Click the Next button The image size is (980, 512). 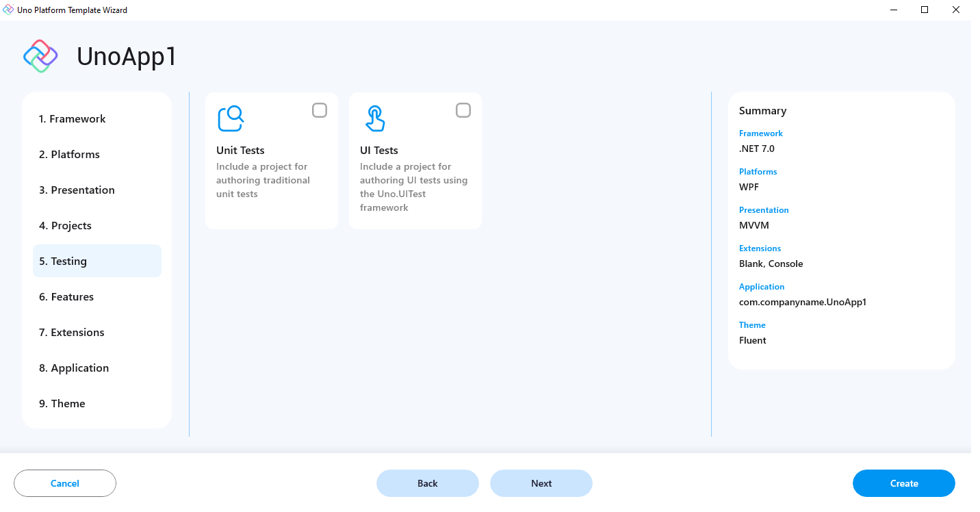coord(541,483)
